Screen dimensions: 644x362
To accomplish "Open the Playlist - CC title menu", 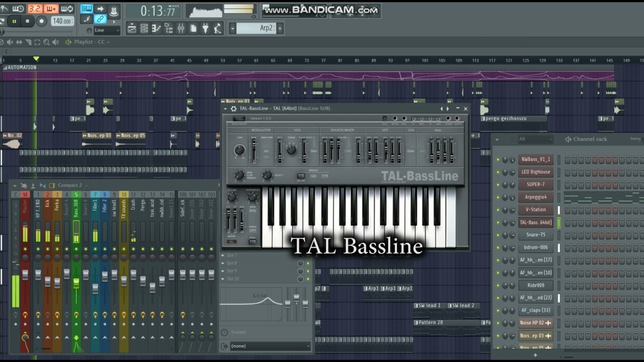I will 91,42.
